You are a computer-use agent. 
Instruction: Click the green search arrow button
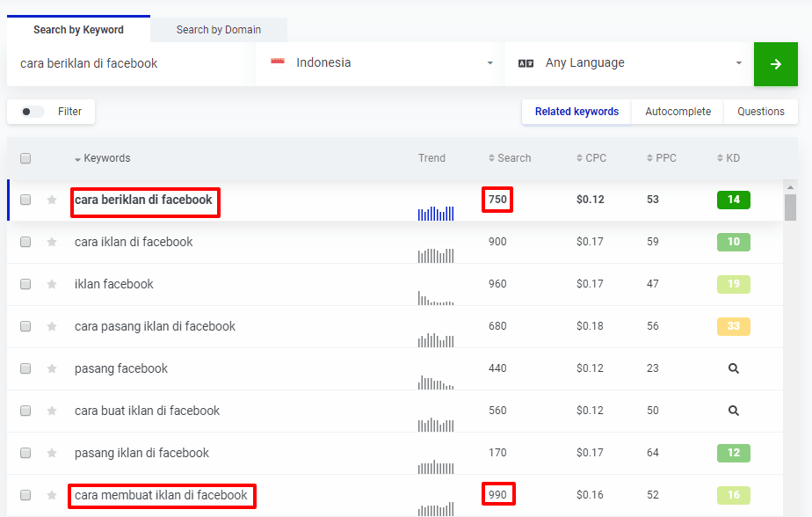click(x=775, y=64)
